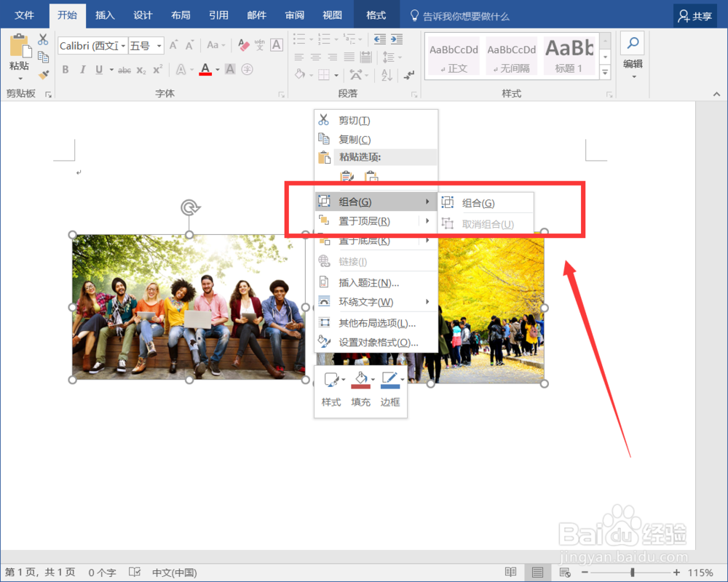This screenshot has width=728, height=582.
Task: Justify the paragraph text
Action: click(x=349, y=57)
